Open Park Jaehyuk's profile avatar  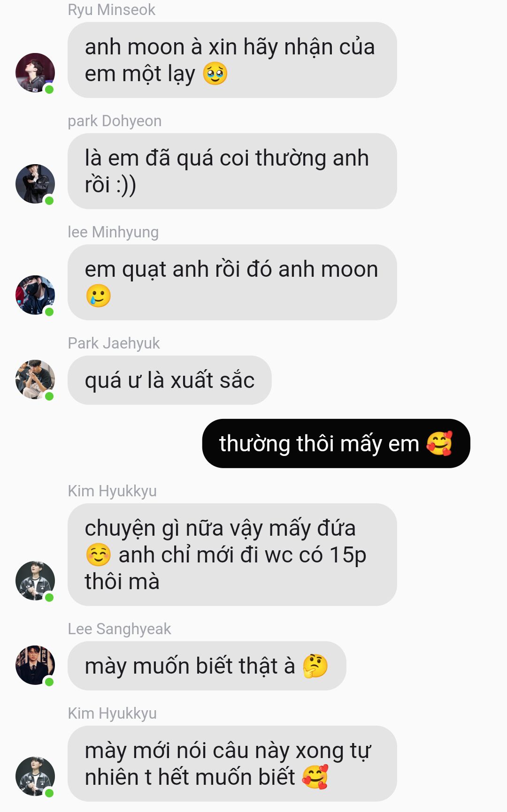coord(35,379)
